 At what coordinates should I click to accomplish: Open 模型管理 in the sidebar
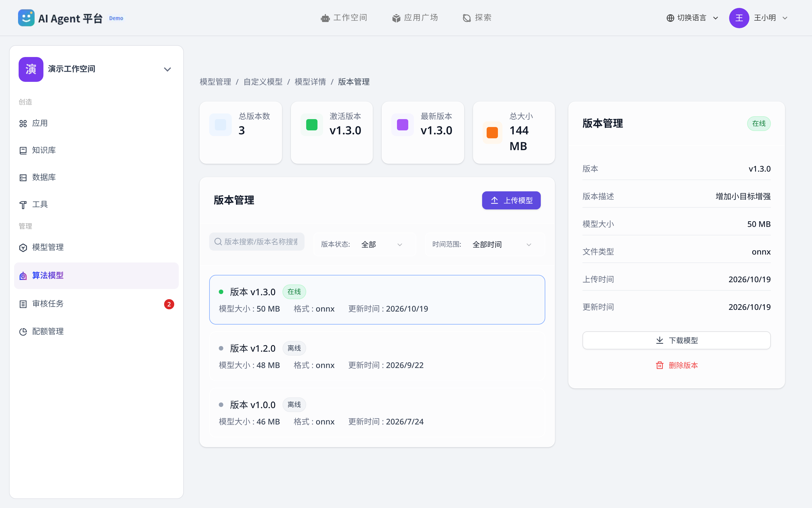tap(96, 248)
